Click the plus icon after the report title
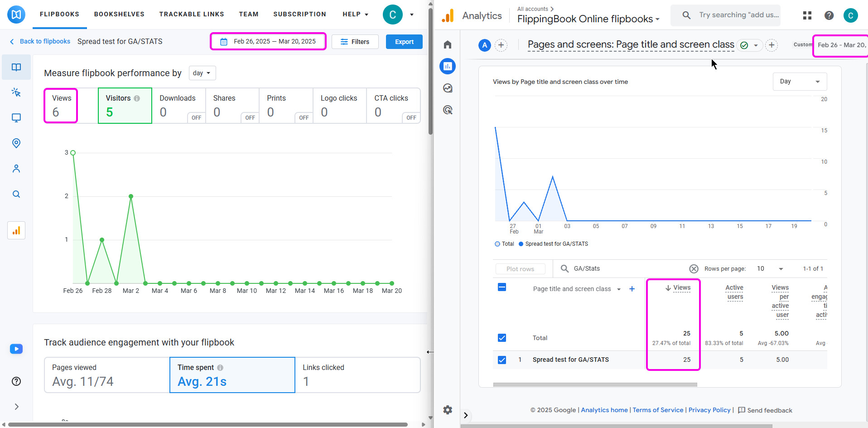The image size is (868, 428). (x=772, y=45)
